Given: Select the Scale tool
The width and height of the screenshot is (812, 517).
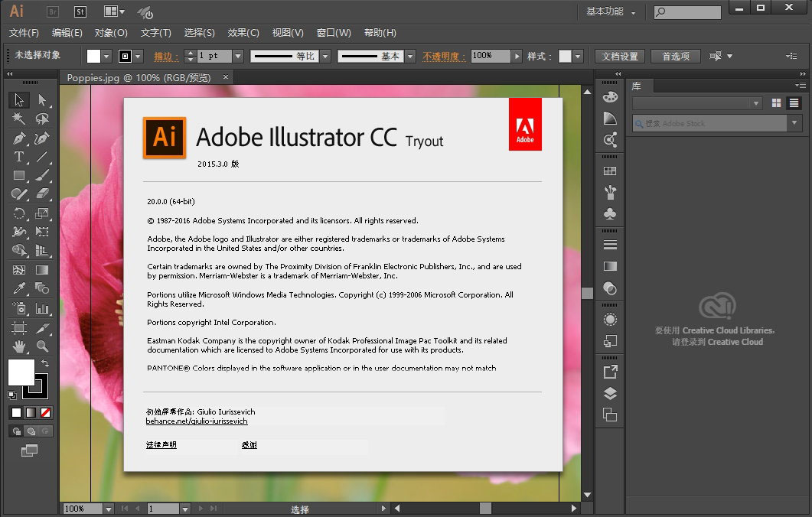Looking at the screenshot, I should 42,213.
